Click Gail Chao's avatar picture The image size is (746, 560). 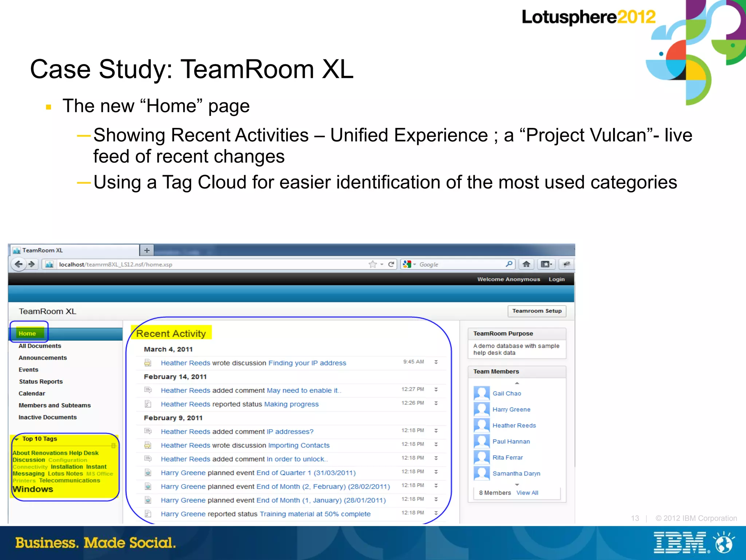[x=482, y=393]
